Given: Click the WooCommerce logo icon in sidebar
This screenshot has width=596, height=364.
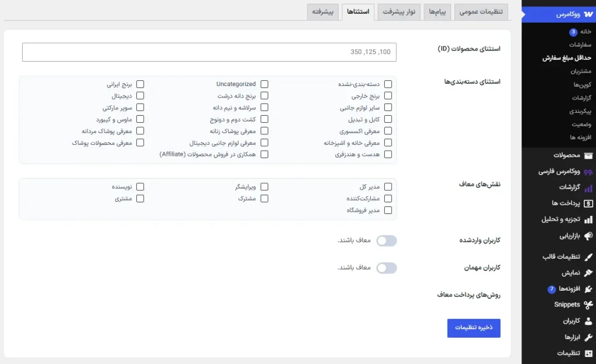Looking at the screenshot, I should 588,14.
